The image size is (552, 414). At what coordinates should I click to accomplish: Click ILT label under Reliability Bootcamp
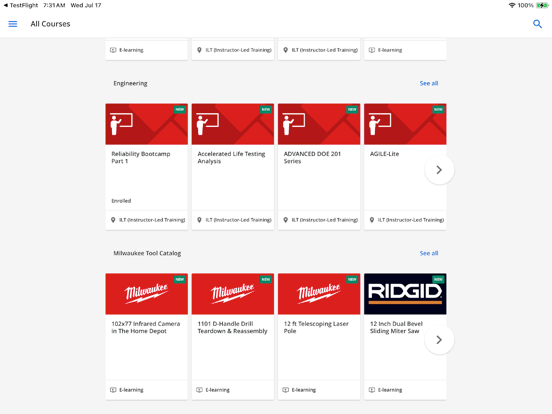[x=152, y=220]
